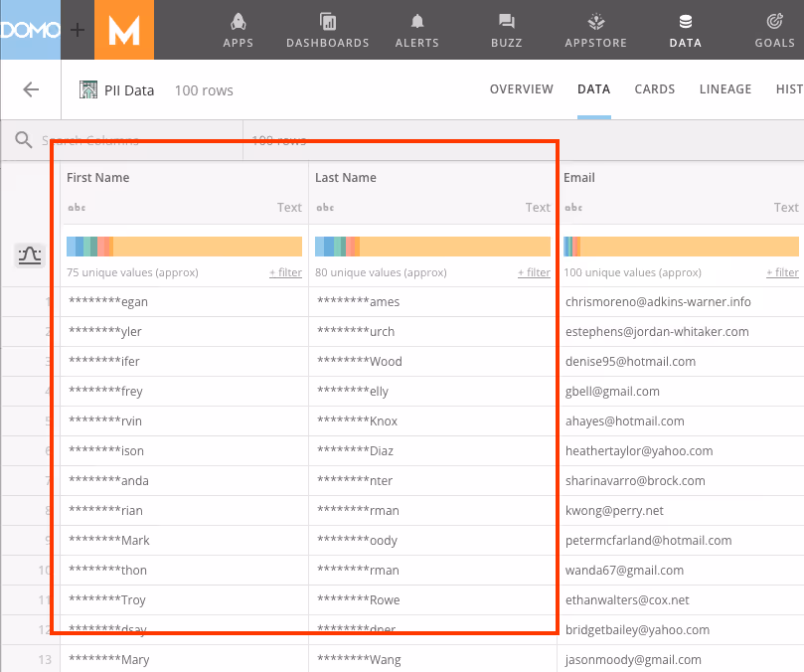Open the Appstore icon
The image size is (804, 672).
coord(596,22)
